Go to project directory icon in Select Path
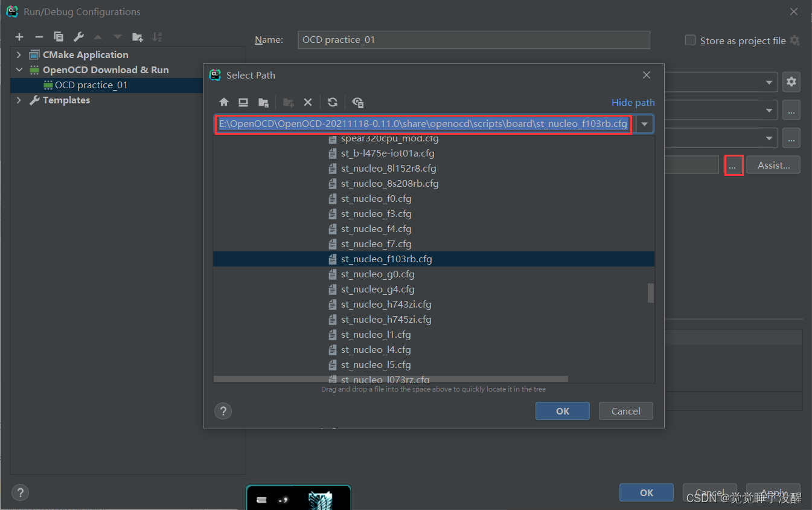Viewport: 812px width, 510px height. point(263,102)
